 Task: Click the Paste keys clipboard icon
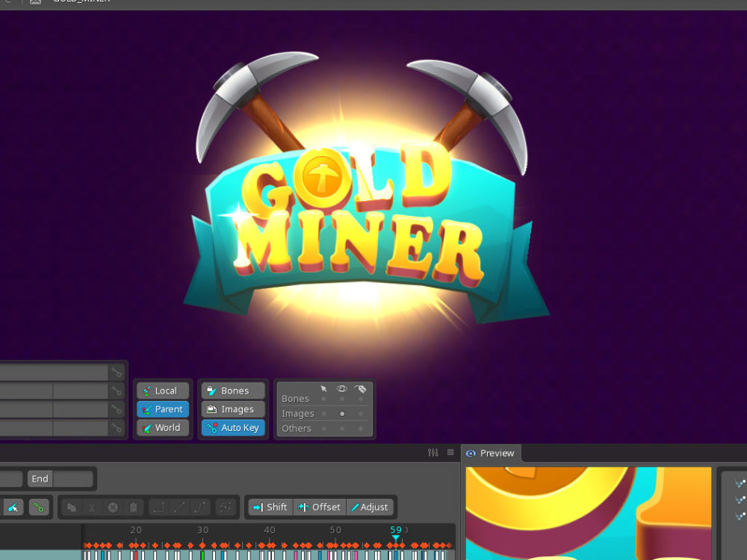click(134, 508)
